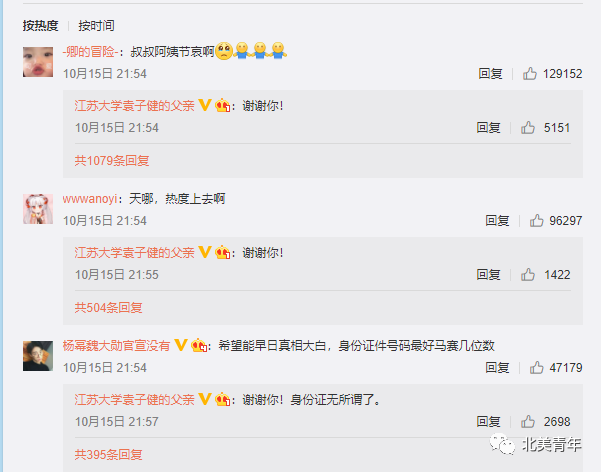Reply to wwwanoyi's 天哪 comment
This screenshot has height=472, width=601.
coord(497,220)
